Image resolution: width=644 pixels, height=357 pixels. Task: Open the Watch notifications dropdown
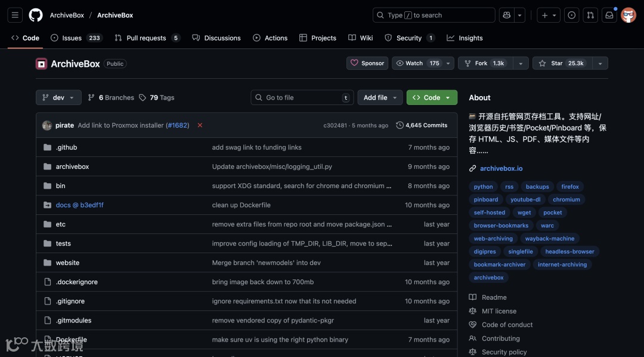pyautogui.click(x=423, y=63)
